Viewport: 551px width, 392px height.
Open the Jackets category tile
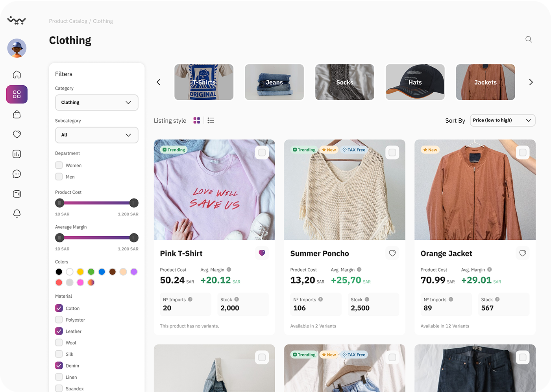485,82
